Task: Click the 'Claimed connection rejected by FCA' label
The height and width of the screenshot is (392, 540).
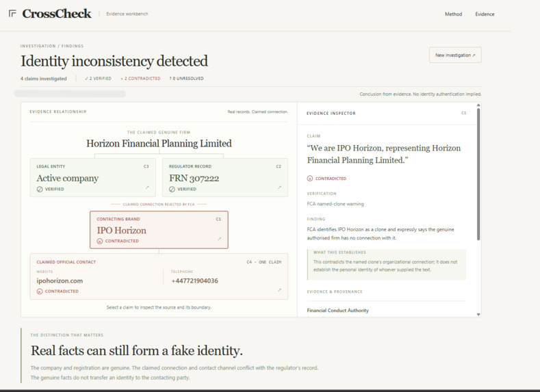Action: tap(159, 204)
